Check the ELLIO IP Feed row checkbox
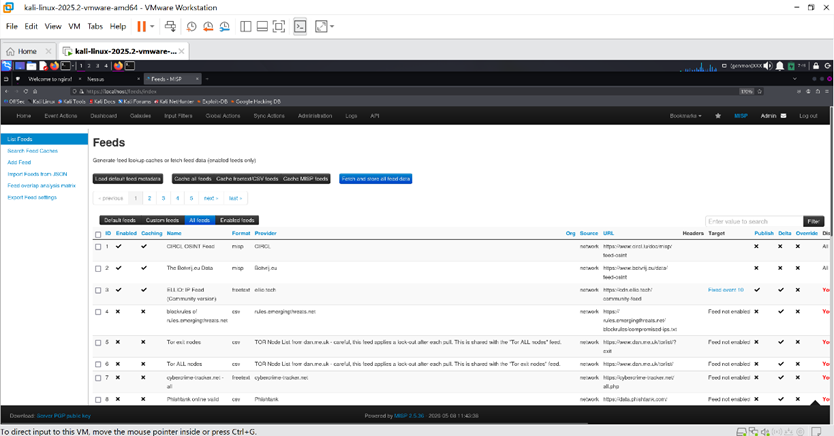The image size is (834, 436). [98, 290]
